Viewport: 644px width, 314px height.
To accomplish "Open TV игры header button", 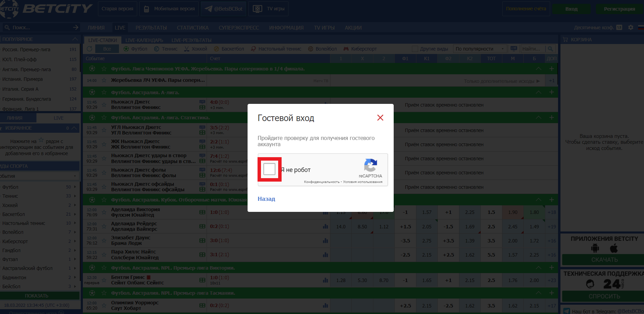I will tap(269, 9).
